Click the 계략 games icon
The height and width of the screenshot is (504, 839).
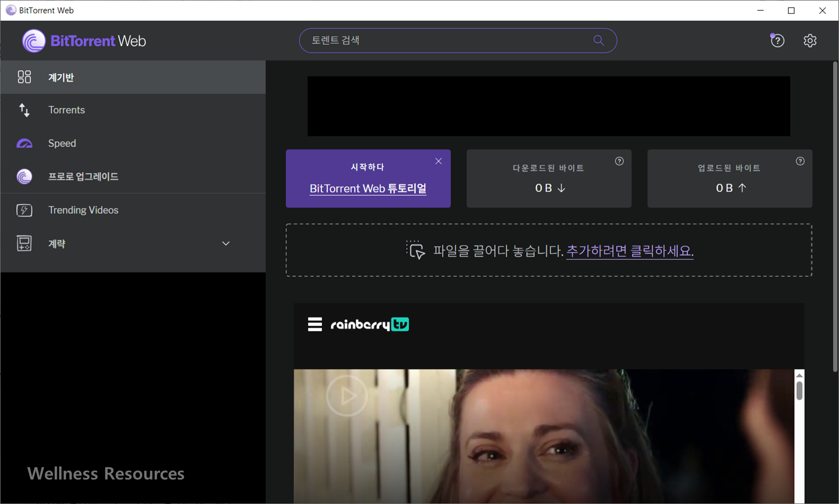tap(24, 243)
